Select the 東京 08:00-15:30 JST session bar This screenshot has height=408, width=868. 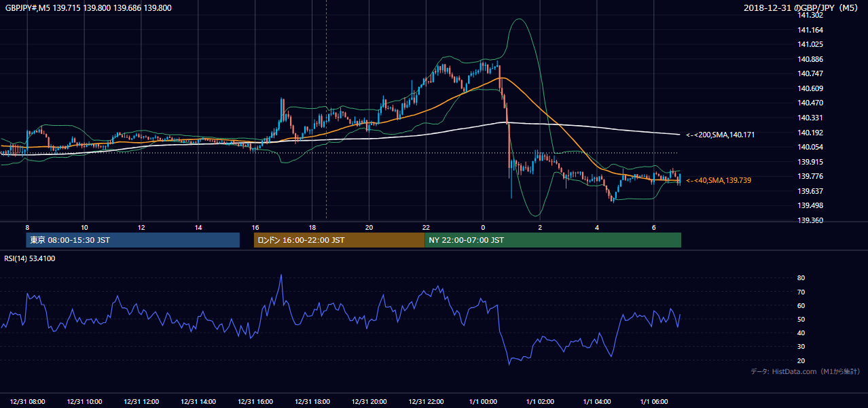[x=133, y=240]
